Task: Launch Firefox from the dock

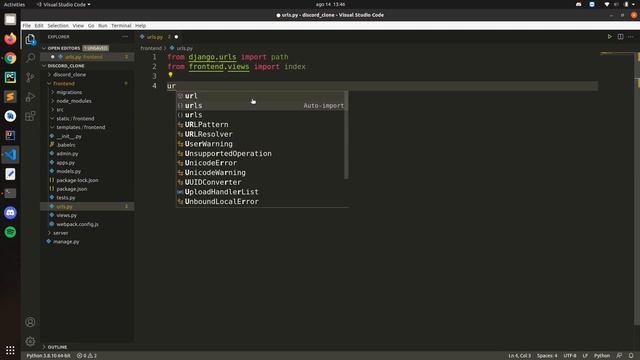Action: coord(10,39)
